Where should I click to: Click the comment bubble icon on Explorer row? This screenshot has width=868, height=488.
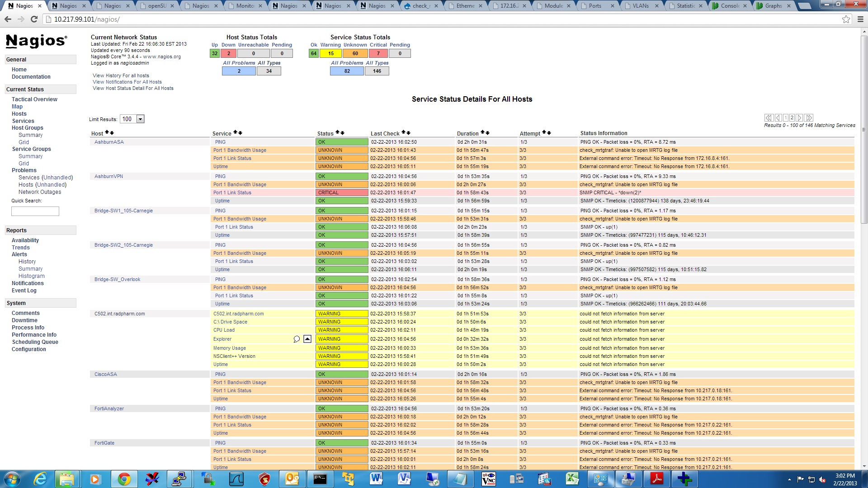[297, 339]
